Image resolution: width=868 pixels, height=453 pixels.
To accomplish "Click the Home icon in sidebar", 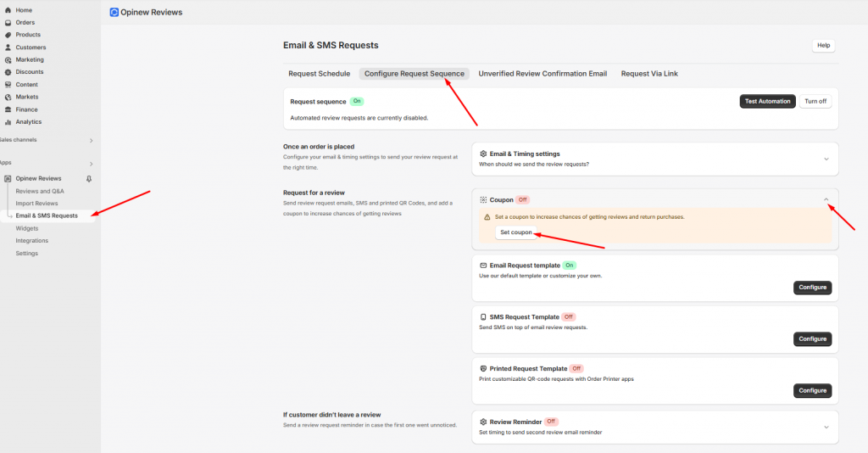I will [8, 10].
